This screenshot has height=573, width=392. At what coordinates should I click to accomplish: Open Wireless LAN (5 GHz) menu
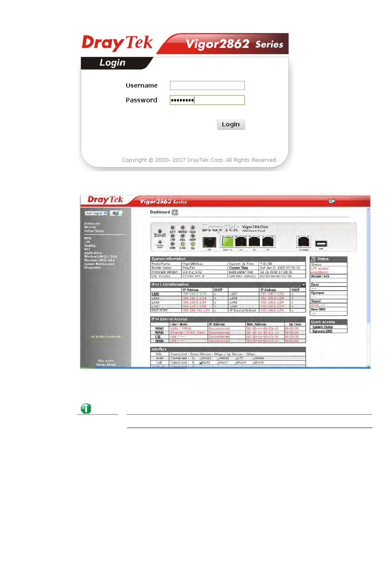(99, 260)
